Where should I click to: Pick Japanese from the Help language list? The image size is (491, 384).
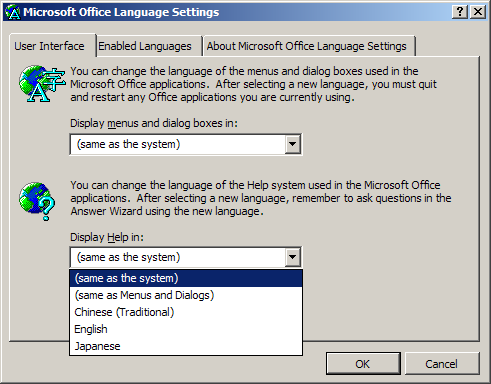pos(186,346)
